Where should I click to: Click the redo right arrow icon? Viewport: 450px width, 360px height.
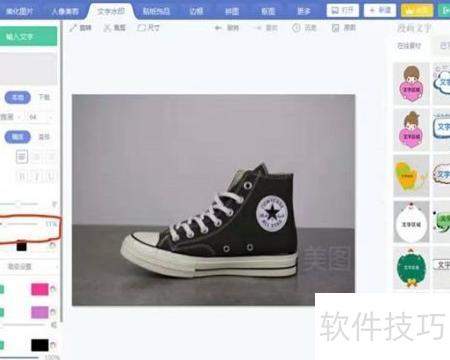coord(257,28)
